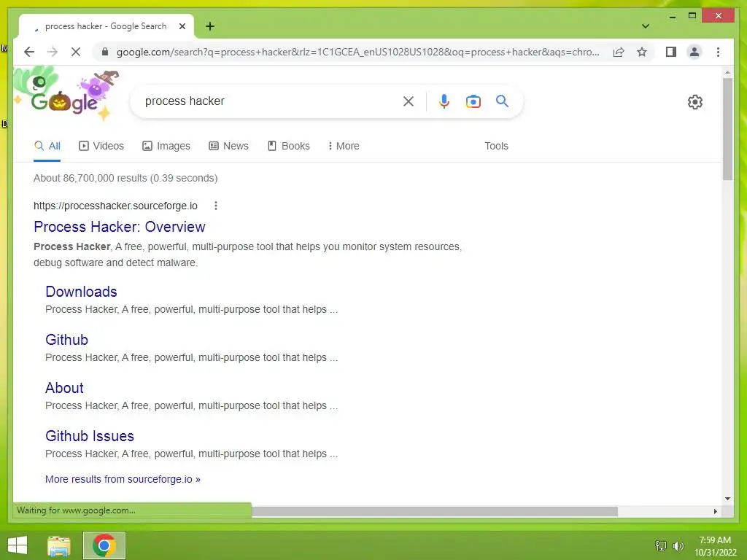Viewport: 747px width, 560px height.
Task: Click the scroll down arrow
Action: click(x=727, y=499)
